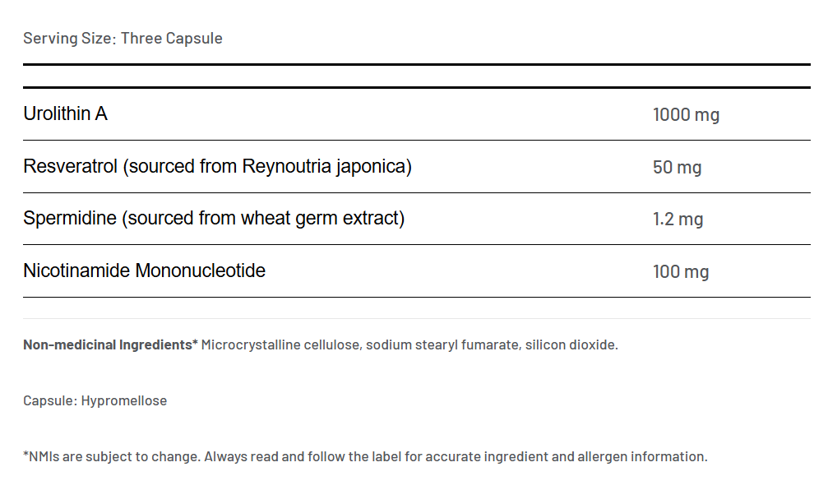828x504 pixels.
Task: Click the Serving Size: Three Capsule text
Action: 123,39
